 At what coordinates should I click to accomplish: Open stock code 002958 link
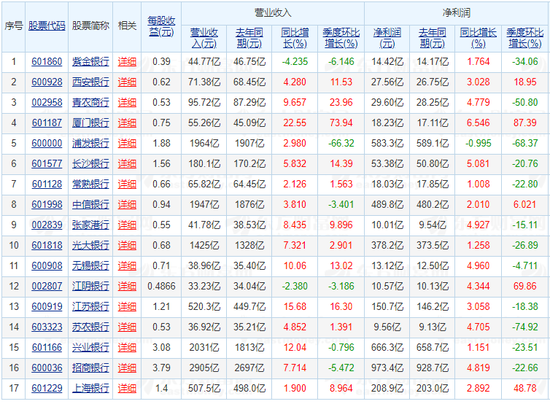pyautogui.click(x=47, y=102)
